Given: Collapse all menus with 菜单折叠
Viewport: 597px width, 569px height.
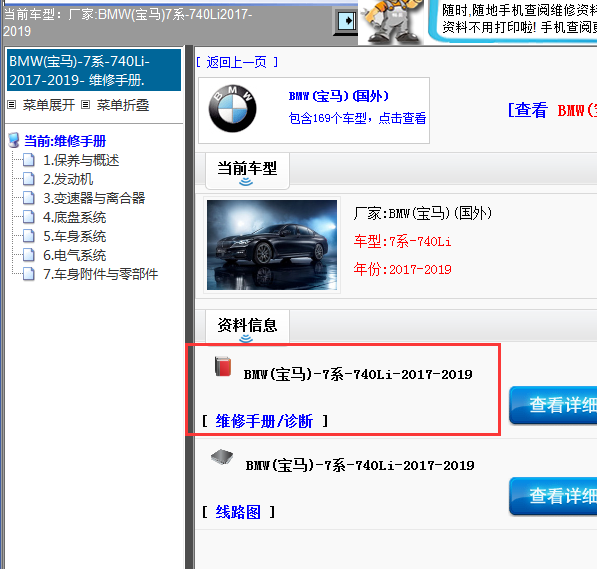Looking at the screenshot, I should tap(123, 105).
